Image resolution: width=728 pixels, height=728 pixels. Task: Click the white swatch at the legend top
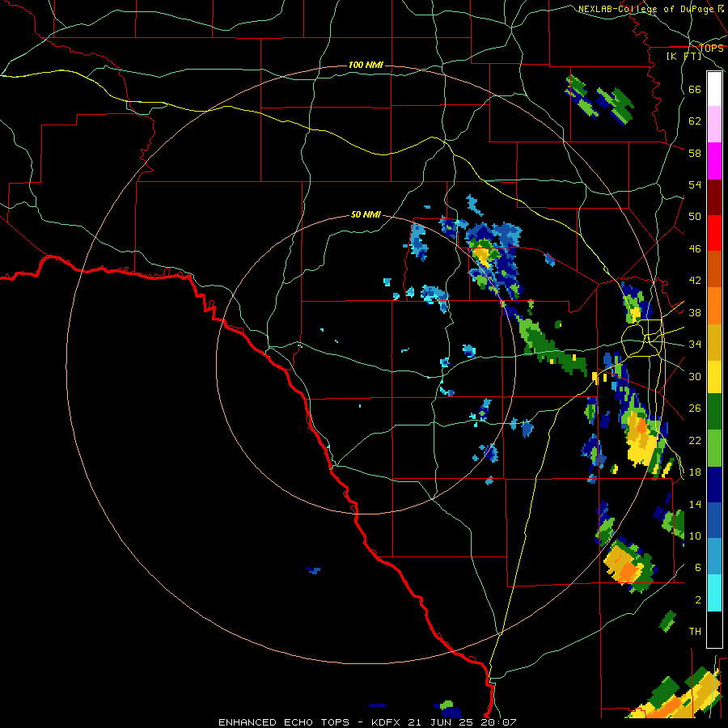(x=714, y=89)
